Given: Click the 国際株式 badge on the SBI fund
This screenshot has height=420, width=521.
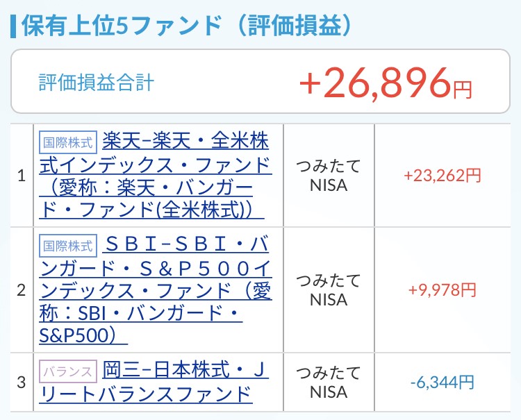Looking at the screenshot, I should (x=67, y=245).
